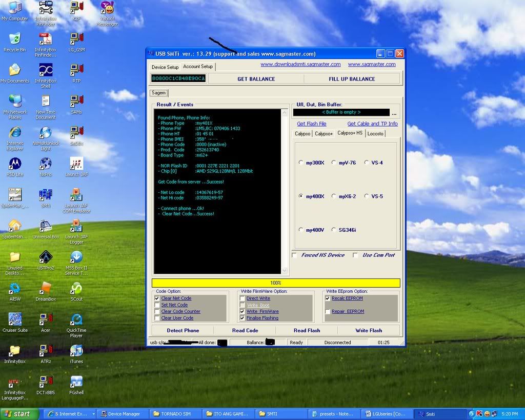Viewport: 525px width, 420px height.
Task: Open MSS Box II Service Tool icon
Action: click(76, 263)
